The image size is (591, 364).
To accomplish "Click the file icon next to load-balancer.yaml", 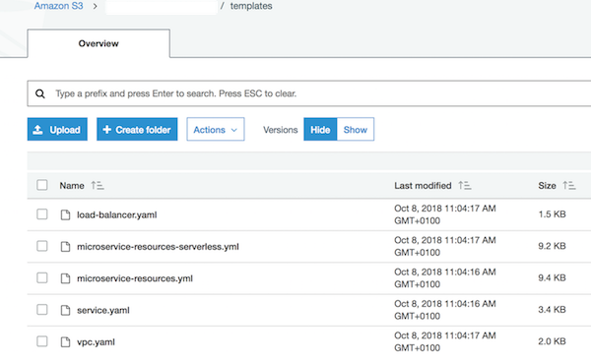I will click(66, 214).
